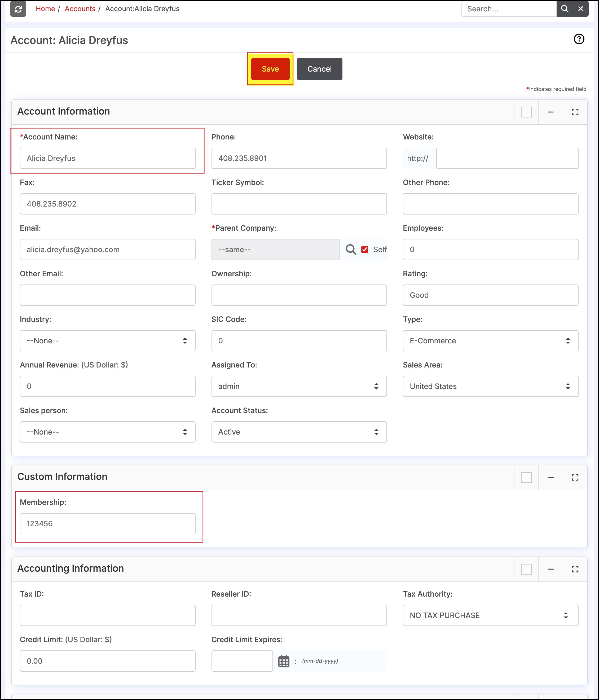This screenshot has width=599, height=700.
Task: Collapse the Custom Information panel
Action: click(551, 477)
